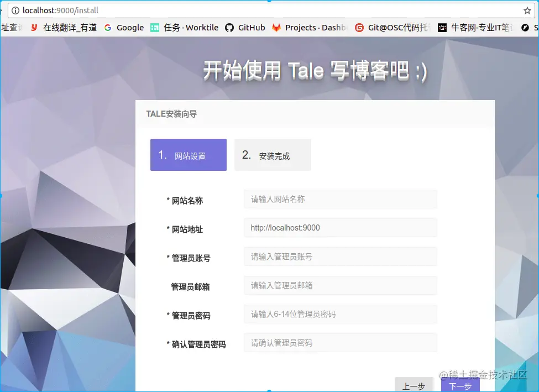Viewport: 539px width, 392px height.
Task: Open the Google bookmark
Action: 124,28
